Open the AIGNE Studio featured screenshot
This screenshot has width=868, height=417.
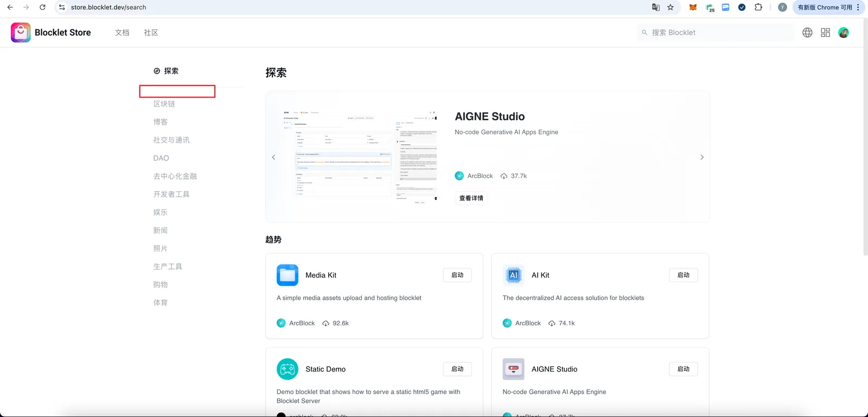tap(360, 157)
